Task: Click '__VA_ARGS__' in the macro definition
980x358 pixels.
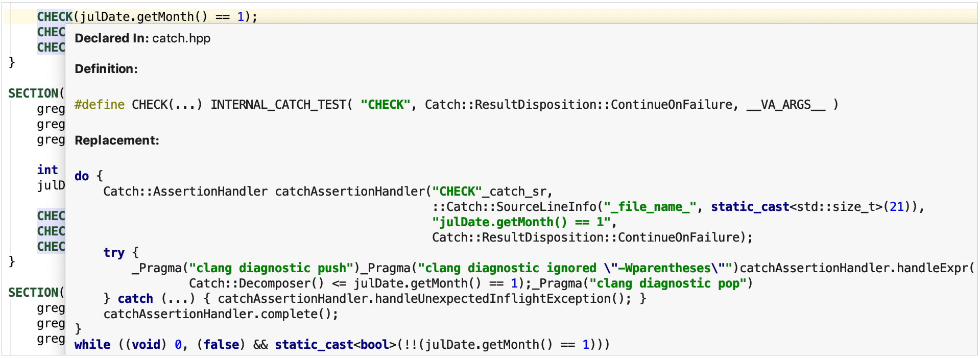Action: pyautogui.click(x=786, y=105)
